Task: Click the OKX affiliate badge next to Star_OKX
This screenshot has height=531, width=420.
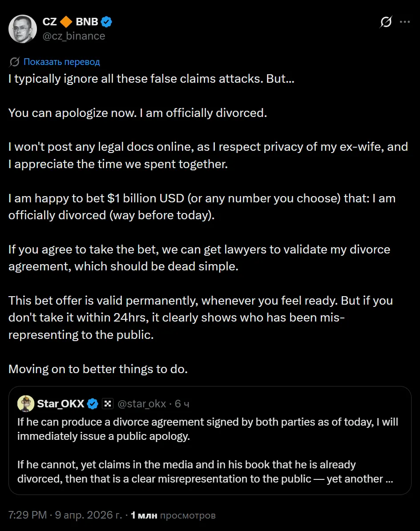Action: [107, 404]
